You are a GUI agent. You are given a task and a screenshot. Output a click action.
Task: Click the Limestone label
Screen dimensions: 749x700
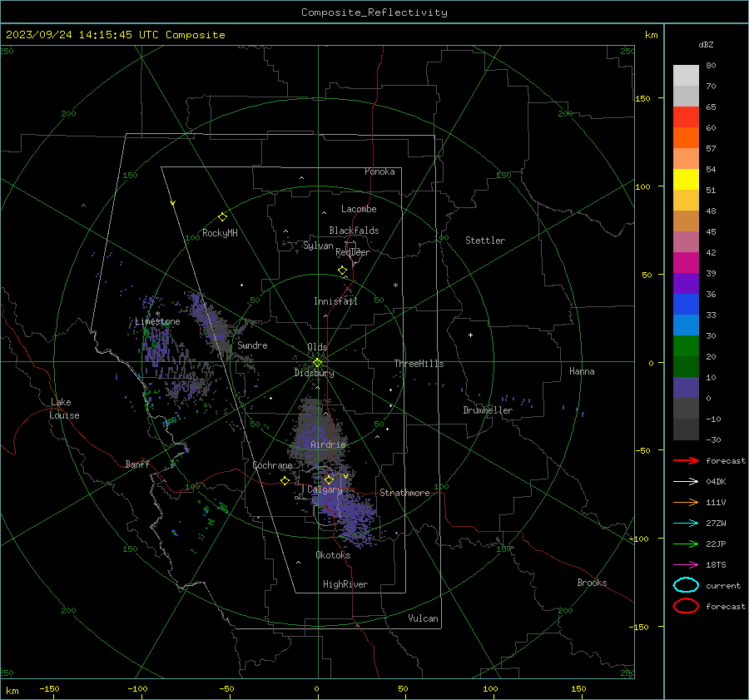157,321
